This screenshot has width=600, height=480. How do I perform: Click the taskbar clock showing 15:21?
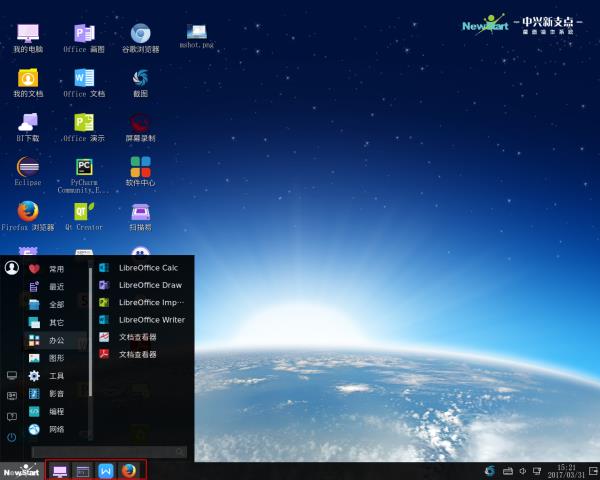point(565,470)
